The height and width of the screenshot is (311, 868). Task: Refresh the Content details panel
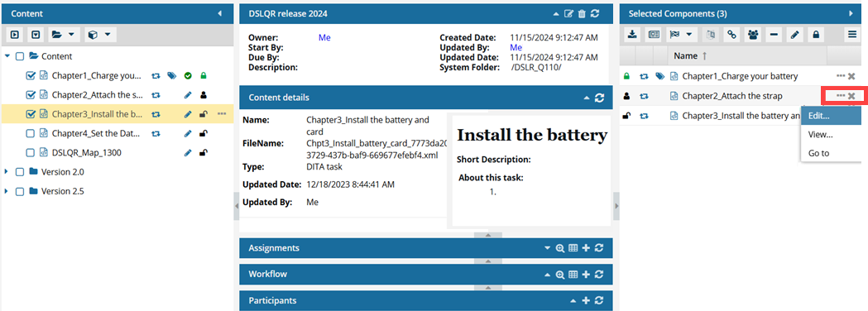point(599,98)
